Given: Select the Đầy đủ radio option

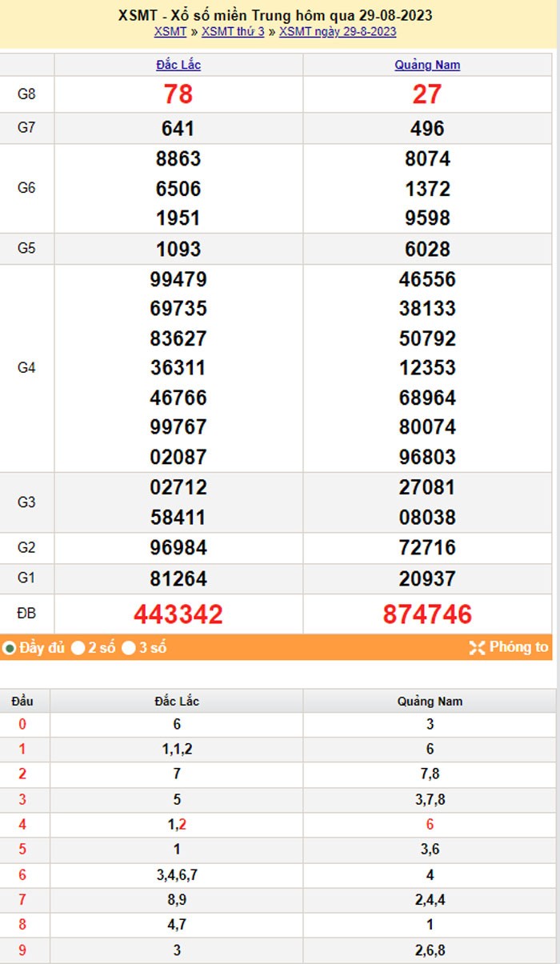Looking at the screenshot, I should click(10, 648).
